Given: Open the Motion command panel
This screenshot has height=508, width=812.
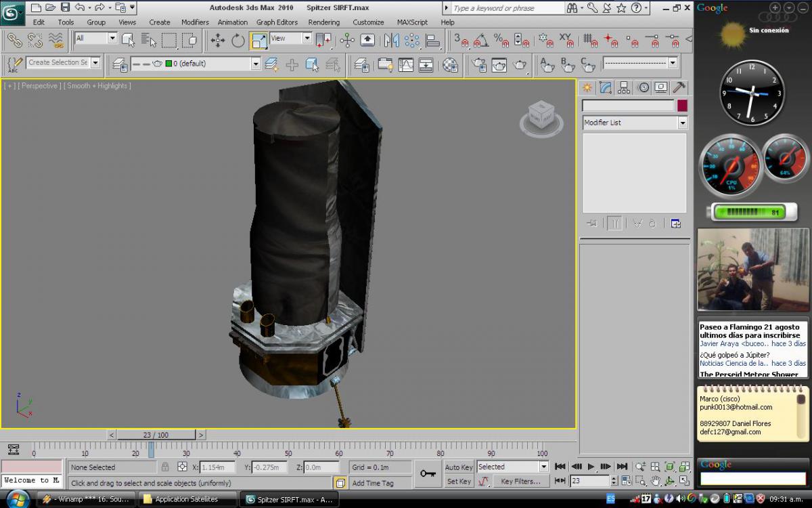Looking at the screenshot, I should tap(644, 87).
